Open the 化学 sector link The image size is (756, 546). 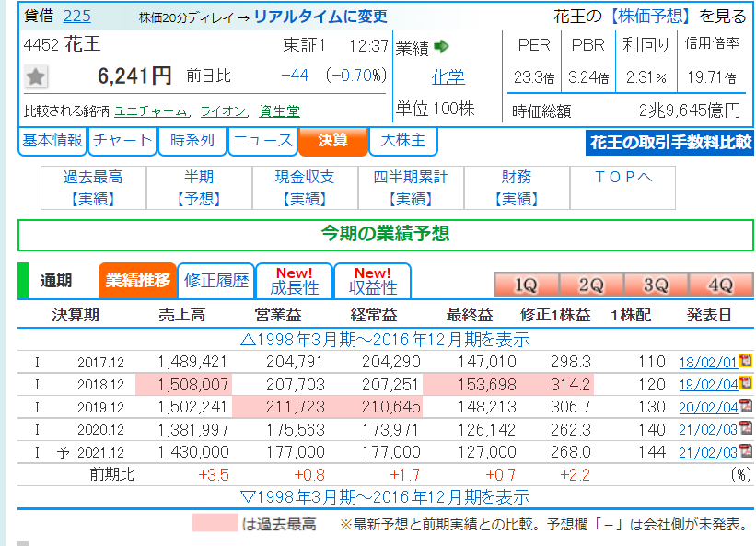point(448,77)
